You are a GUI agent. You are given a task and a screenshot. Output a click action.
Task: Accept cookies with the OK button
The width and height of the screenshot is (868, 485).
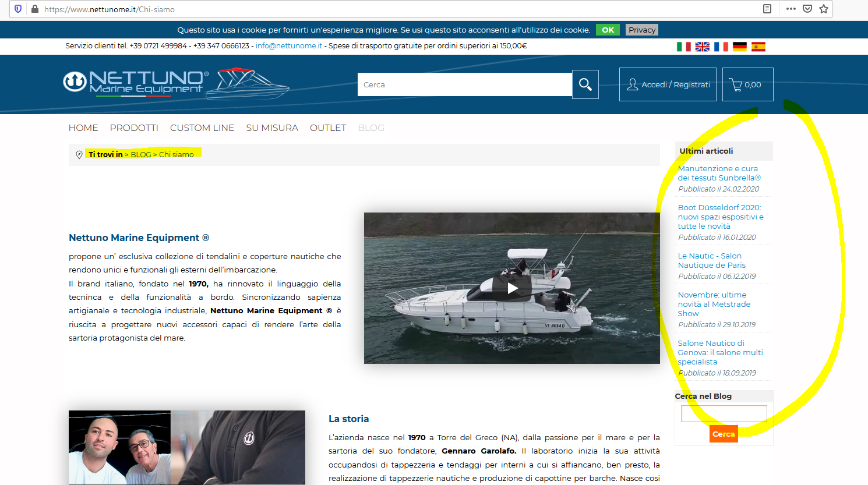608,30
